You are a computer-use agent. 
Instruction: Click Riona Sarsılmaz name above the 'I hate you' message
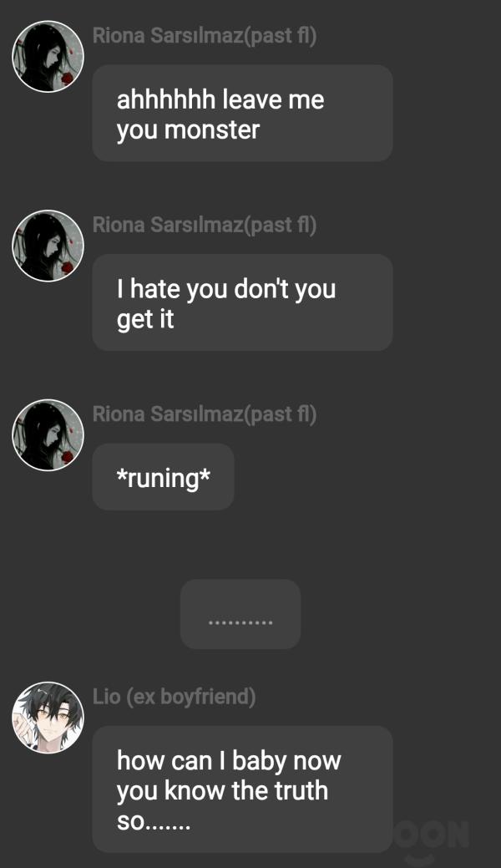pos(205,225)
